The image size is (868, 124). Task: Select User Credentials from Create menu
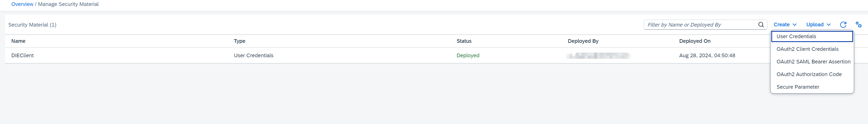click(796, 36)
